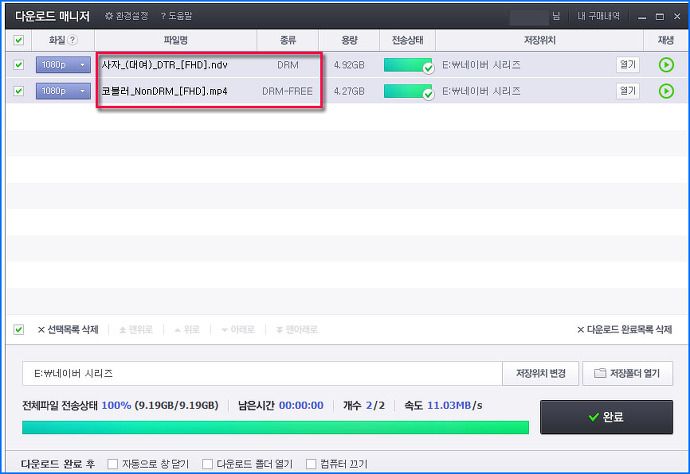Click the 저장위치 column header
This screenshot has width=690, height=474.
point(540,40)
